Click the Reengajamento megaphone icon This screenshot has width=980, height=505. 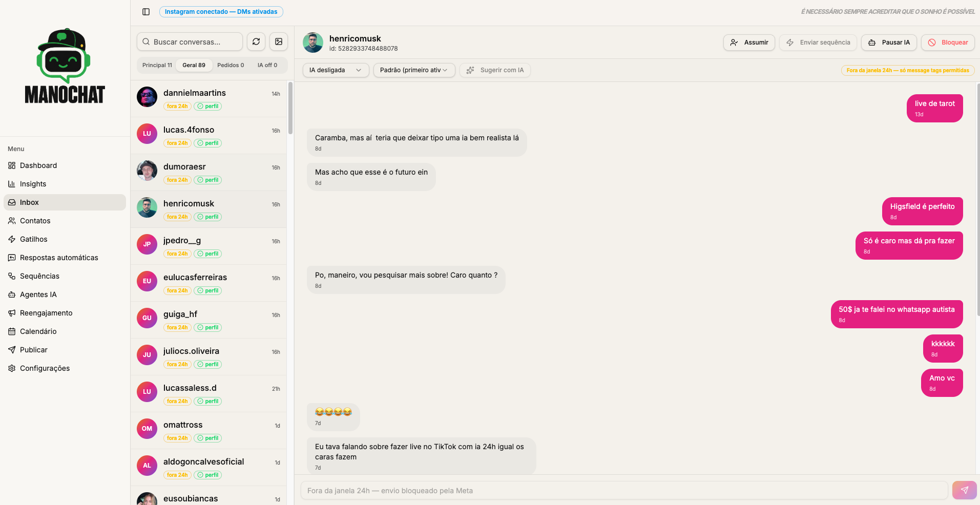click(12, 313)
